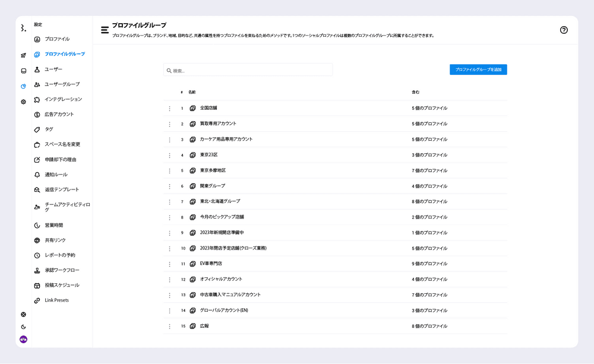Screen dimensions: 594x364
Task: Select インテグレーション in the settings menu
Action: point(63,99)
